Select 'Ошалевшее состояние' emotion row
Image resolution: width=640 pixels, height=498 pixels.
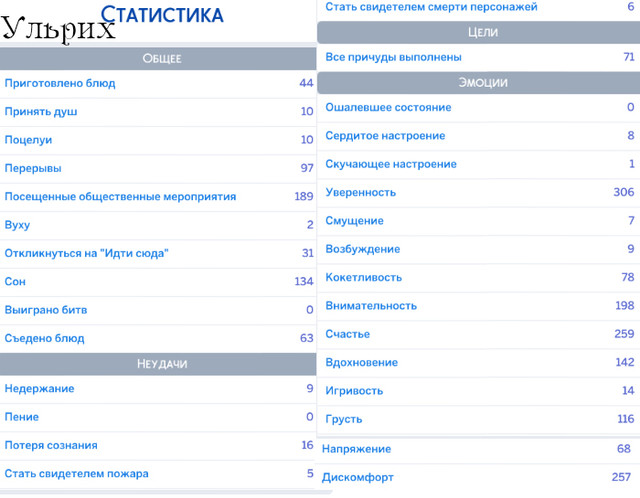point(478,108)
